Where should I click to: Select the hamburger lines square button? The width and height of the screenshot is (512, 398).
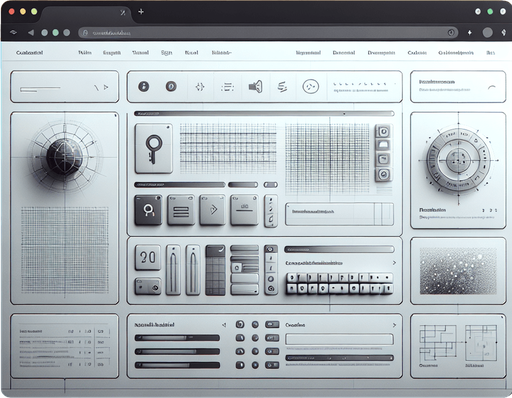181,210
